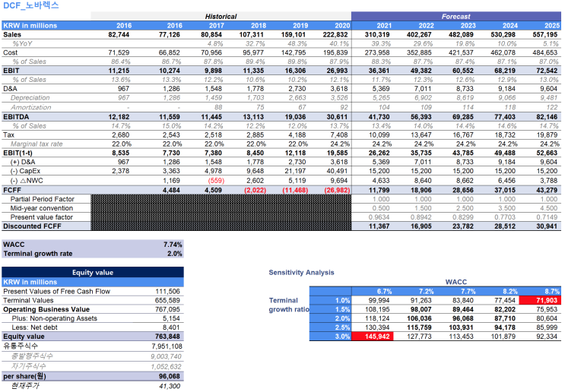The height and width of the screenshot is (392, 565).
Task: Select Plus: Non-operating Assets label
Action: (x=54, y=318)
